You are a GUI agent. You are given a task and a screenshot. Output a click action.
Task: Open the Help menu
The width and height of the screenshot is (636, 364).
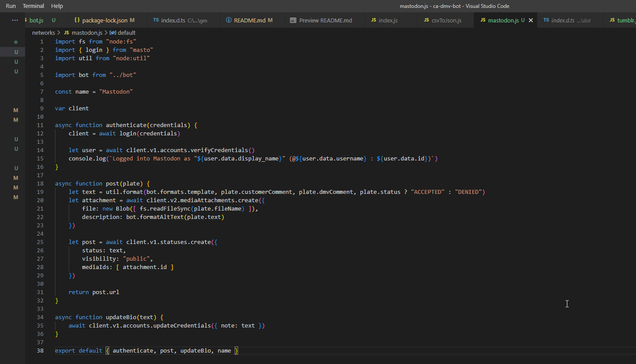(x=57, y=6)
